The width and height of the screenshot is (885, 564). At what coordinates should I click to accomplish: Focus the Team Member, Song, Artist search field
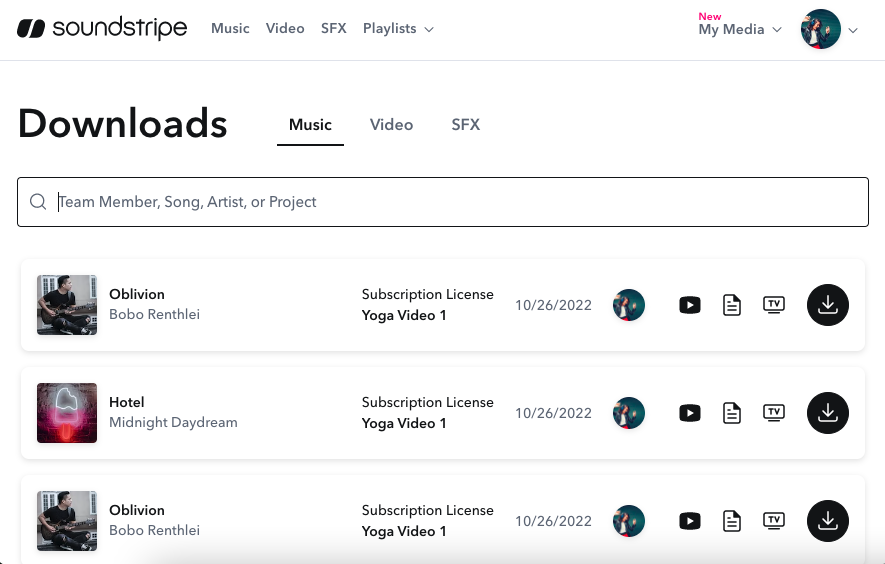pyautogui.click(x=450, y=202)
